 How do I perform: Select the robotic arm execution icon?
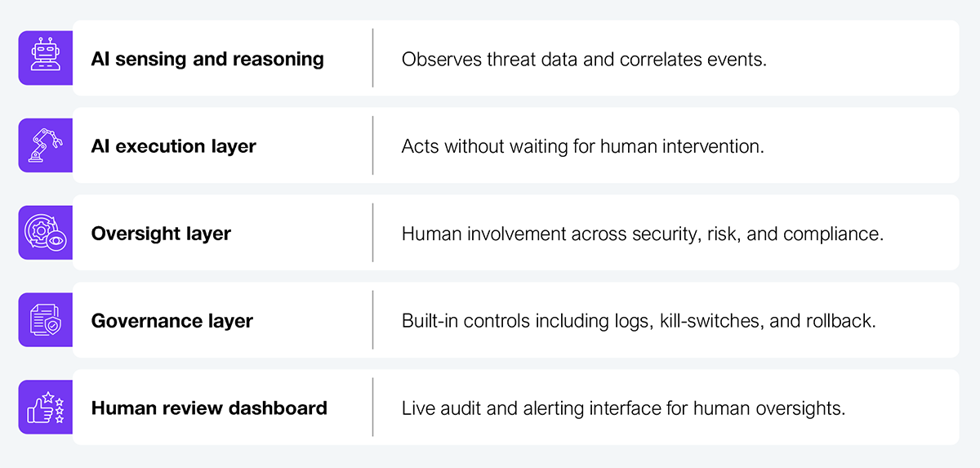pyautogui.click(x=46, y=145)
